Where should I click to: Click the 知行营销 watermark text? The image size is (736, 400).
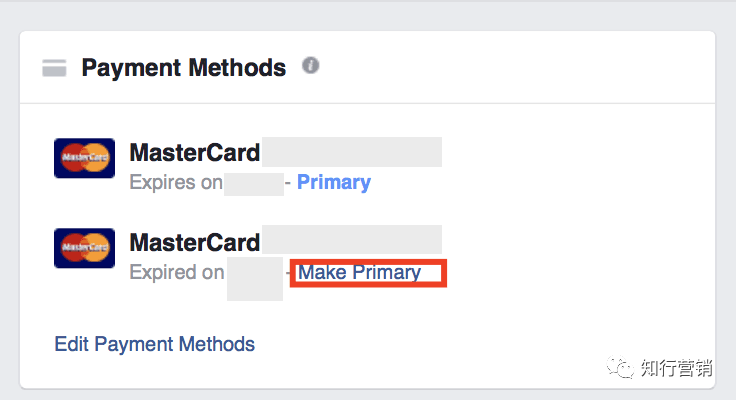point(677,368)
